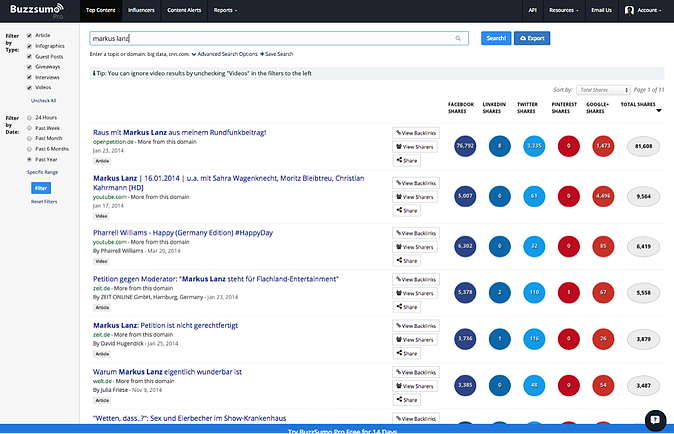Expand Advanced Search Options
The width and height of the screenshot is (674, 434).
[x=224, y=54]
